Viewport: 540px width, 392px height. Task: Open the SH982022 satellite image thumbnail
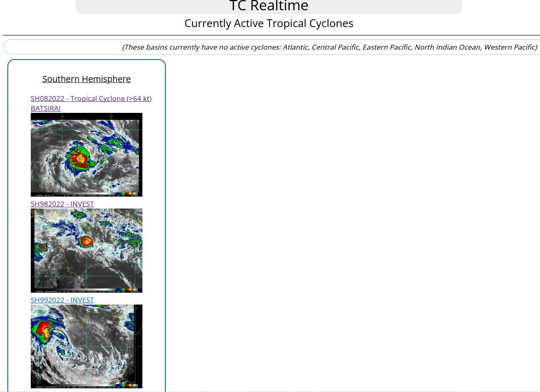(x=87, y=250)
